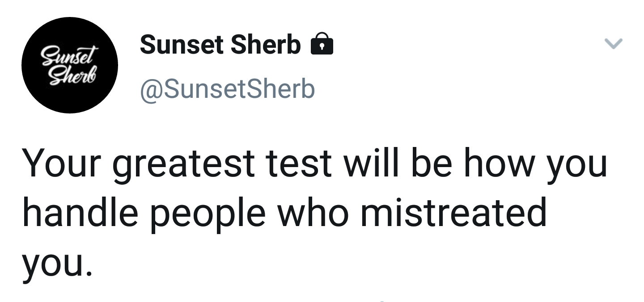The image size is (644, 302).
Task: Click the padlock protected-account icon
Action: pos(322,43)
